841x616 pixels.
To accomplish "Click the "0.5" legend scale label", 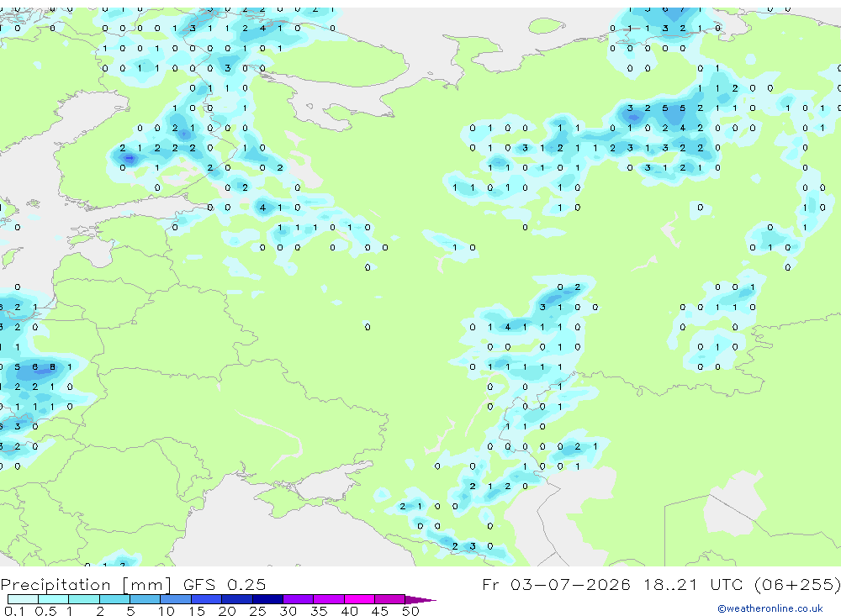I will click(x=45, y=611).
